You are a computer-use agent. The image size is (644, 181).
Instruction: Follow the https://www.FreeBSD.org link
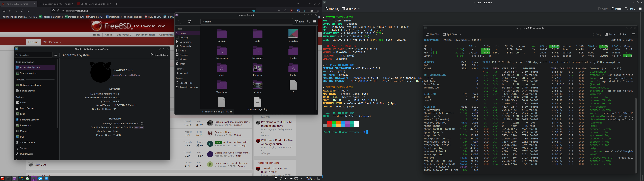click(x=126, y=75)
